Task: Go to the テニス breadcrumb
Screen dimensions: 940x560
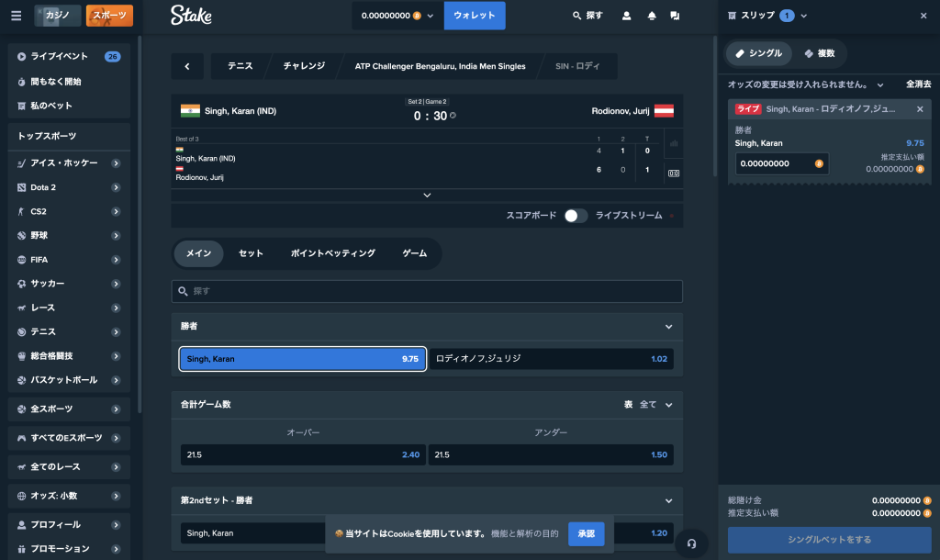Action: [240, 66]
